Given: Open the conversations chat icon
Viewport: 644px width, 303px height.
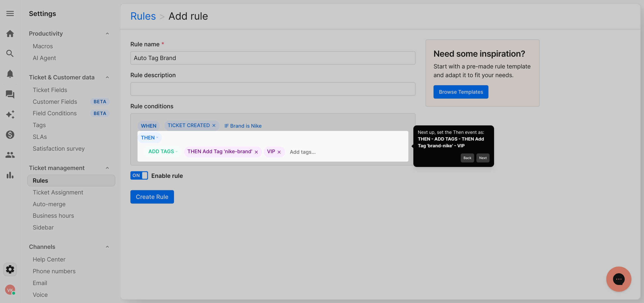Looking at the screenshot, I should [x=10, y=94].
